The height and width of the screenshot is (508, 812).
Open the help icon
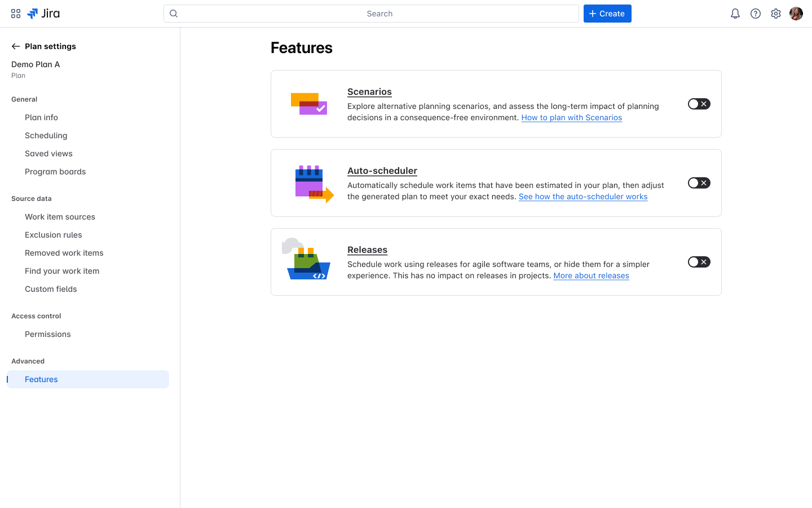click(x=756, y=13)
